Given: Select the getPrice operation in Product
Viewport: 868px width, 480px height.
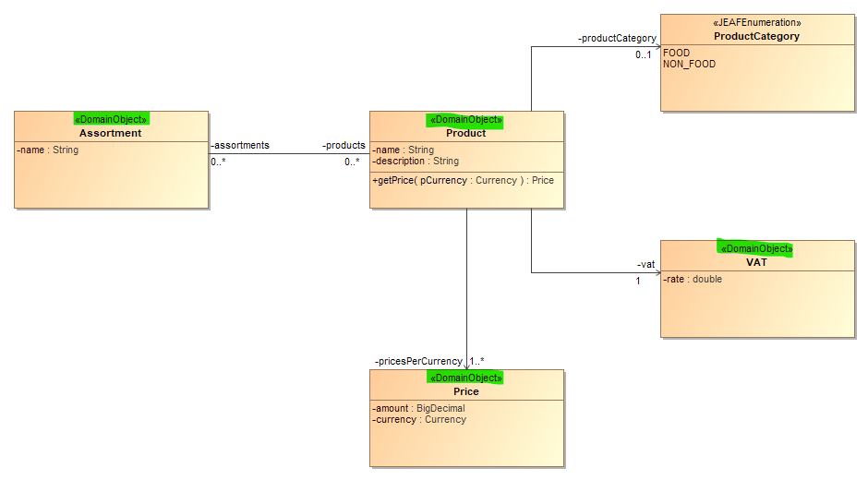Looking at the screenshot, I should coord(464,181).
